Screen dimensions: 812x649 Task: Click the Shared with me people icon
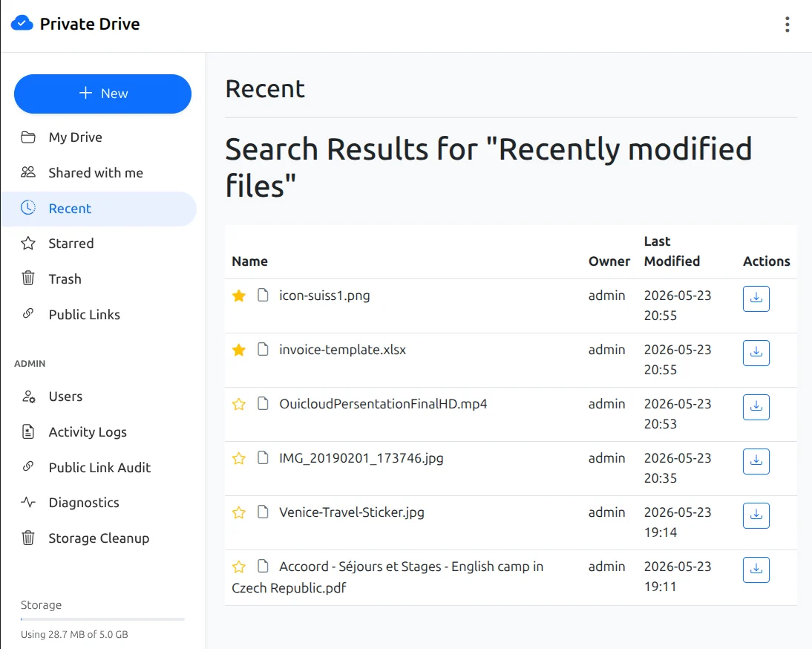pos(28,172)
